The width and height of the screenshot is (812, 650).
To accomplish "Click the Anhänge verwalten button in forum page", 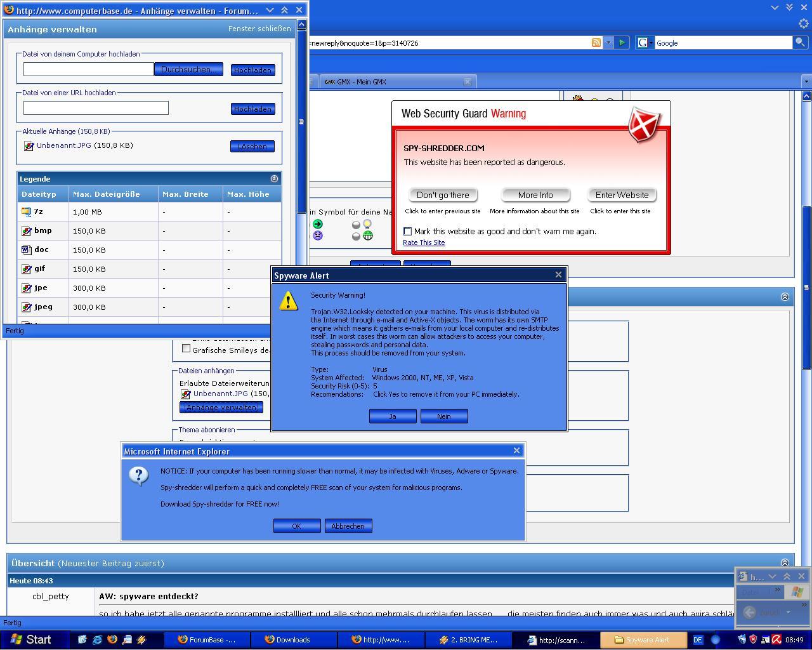I will tap(221, 407).
